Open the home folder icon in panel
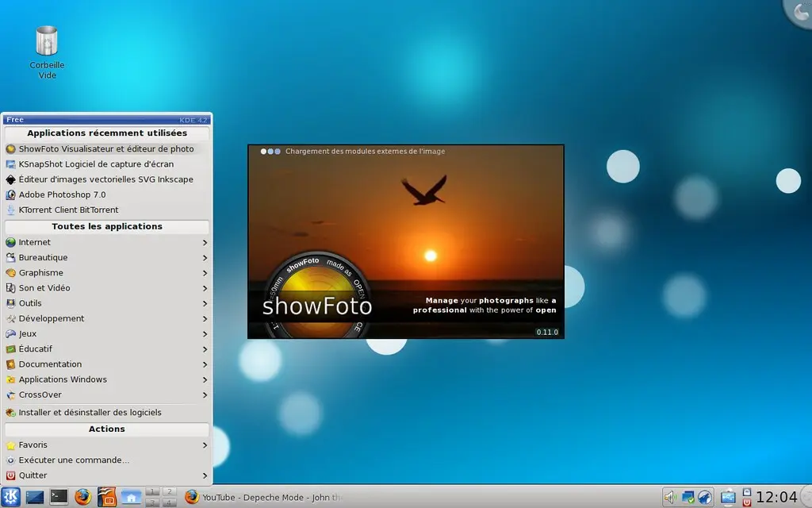This screenshot has height=508, width=812. (130, 497)
